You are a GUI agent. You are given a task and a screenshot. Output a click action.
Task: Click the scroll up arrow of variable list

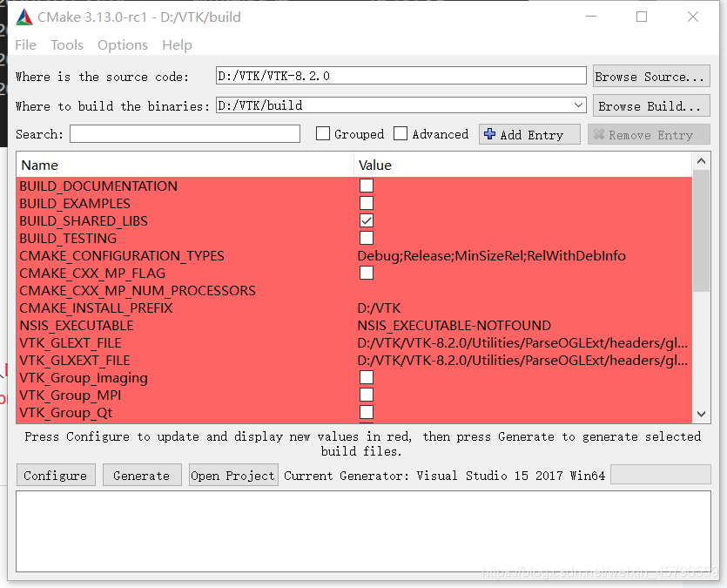pyautogui.click(x=701, y=161)
